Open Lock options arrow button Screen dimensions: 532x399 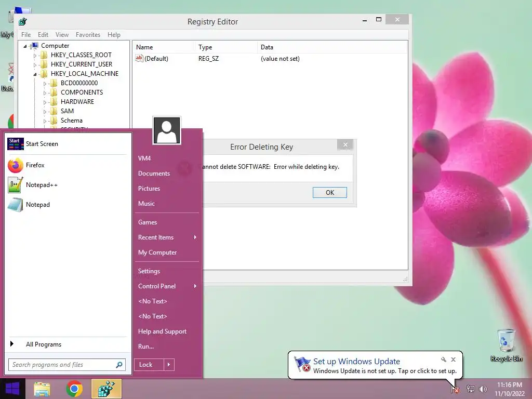click(169, 365)
